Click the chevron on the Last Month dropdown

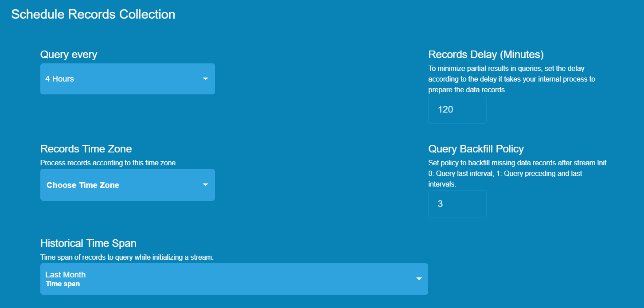418,279
